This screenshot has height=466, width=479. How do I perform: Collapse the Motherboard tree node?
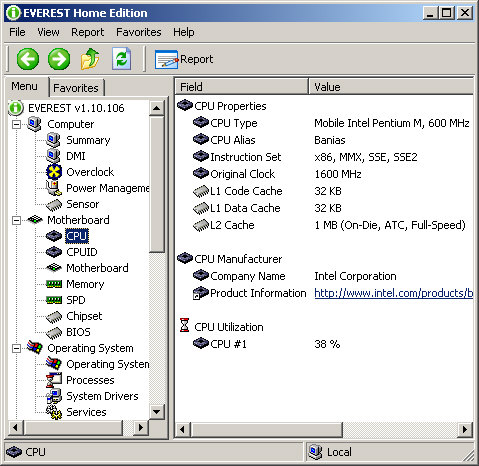tap(16, 220)
